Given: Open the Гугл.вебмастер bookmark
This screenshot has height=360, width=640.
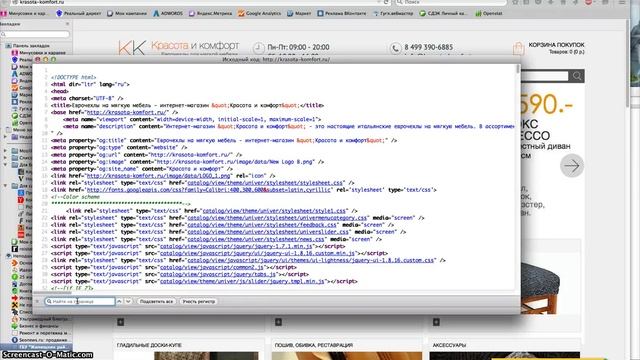Looking at the screenshot, I should (x=392, y=13).
